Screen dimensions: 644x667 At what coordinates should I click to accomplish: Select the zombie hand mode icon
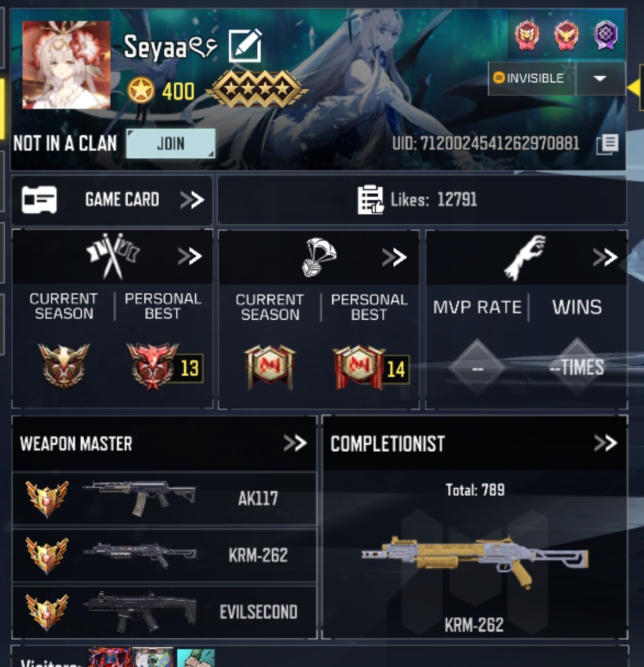click(x=525, y=258)
